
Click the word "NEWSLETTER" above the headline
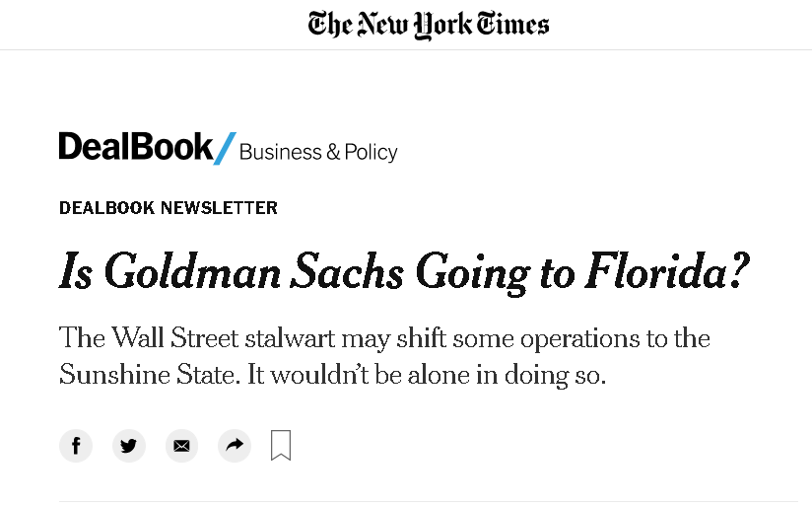click(220, 208)
